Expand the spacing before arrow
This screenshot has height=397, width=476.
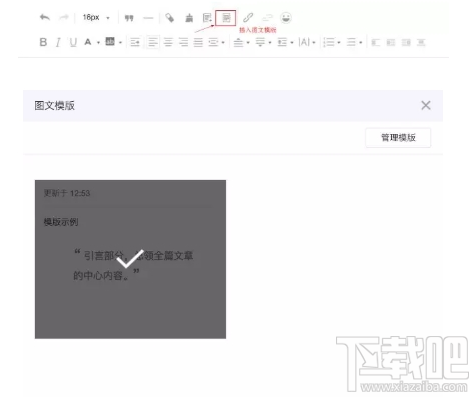click(248, 43)
